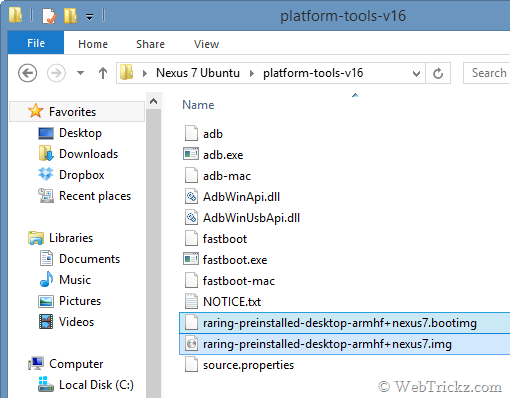Select Computer in navigation pane
Screen dimensions: 510x398
coord(76,364)
